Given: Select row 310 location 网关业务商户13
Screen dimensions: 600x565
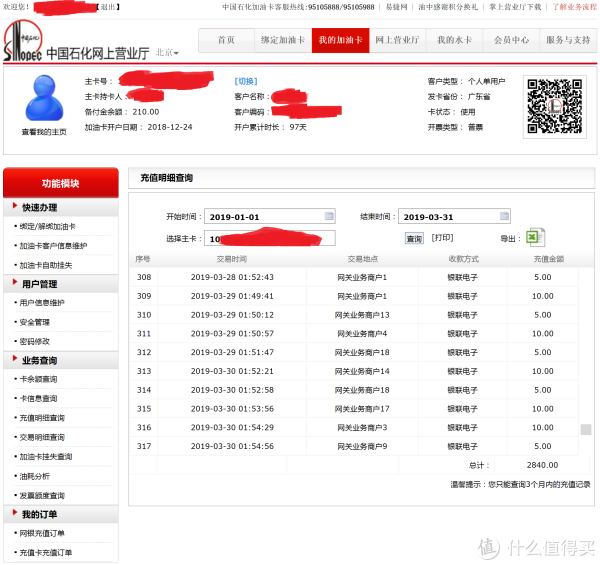Looking at the screenshot, I should [362, 315].
